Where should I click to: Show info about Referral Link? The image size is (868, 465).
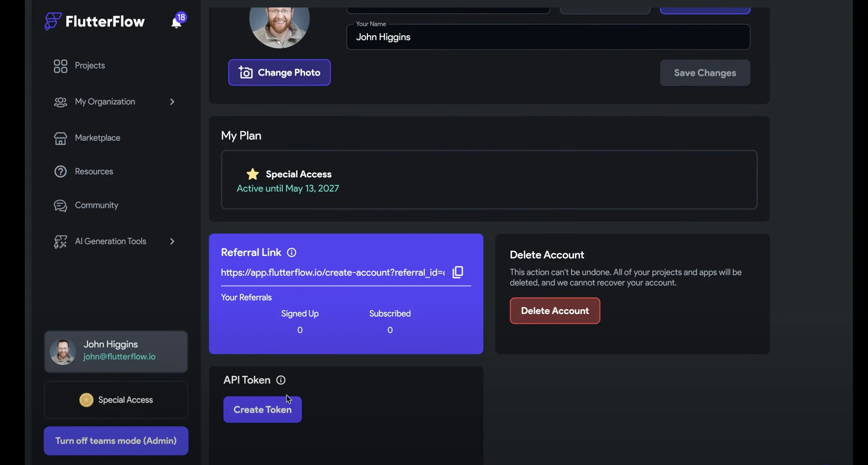click(x=292, y=253)
